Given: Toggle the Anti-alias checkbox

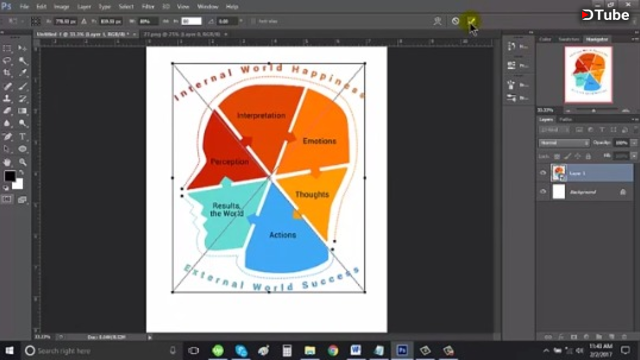Looking at the screenshot, I should tap(253, 21).
